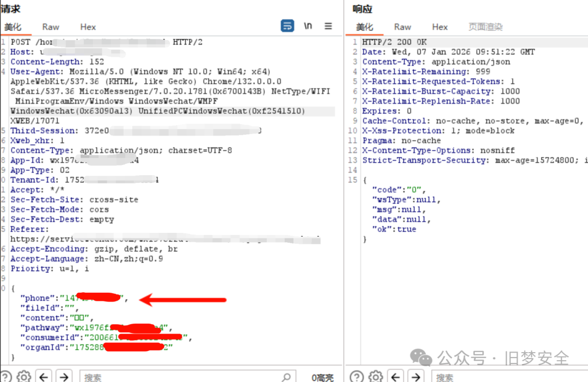
Task: Click "data":null in response body
Action: pyautogui.click(x=401, y=219)
